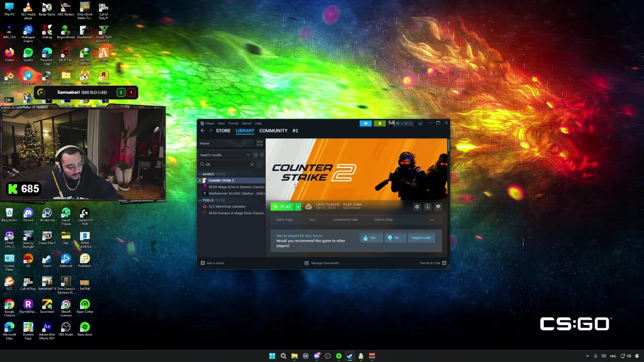Viewport: 644px width, 362px height.
Task: Click the OBS Studio desktop icon
Action: click(66, 330)
